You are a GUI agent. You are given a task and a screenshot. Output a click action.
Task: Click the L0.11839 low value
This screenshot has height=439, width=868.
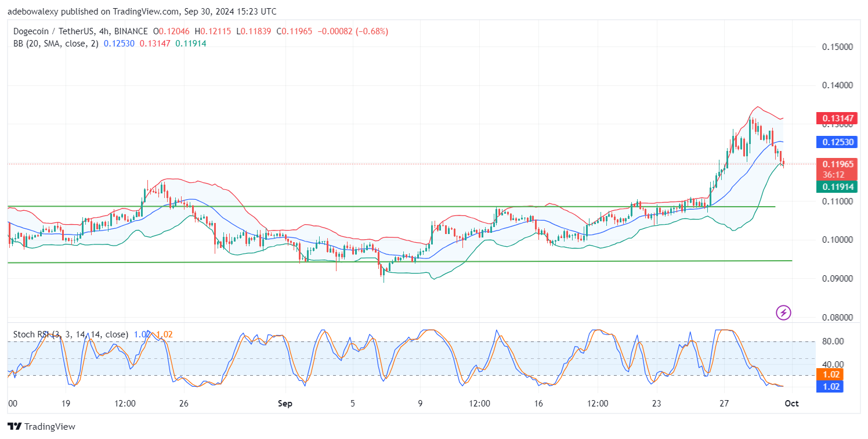pyautogui.click(x=254, y=31)
